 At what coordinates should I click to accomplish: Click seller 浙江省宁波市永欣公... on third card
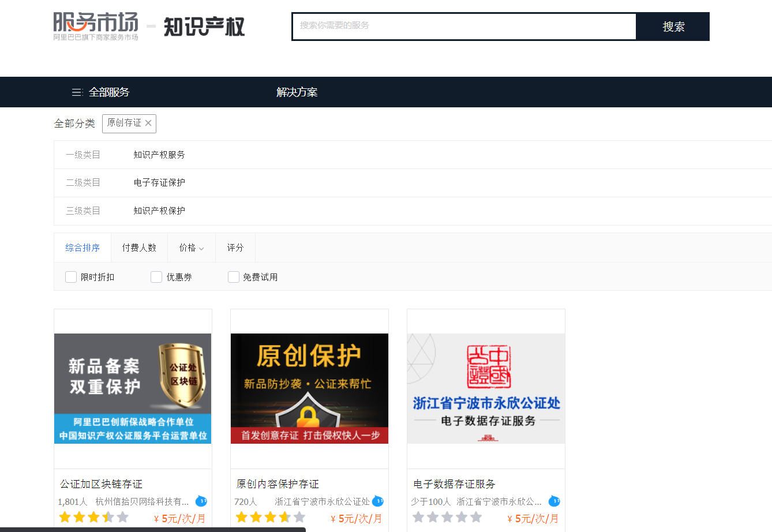click(499, 501)
